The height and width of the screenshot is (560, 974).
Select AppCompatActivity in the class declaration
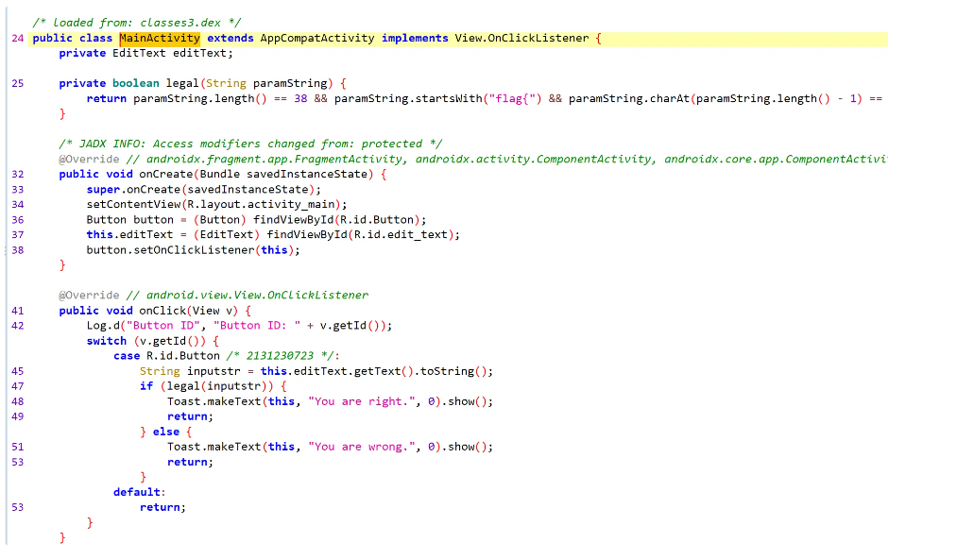coord(317,39)
